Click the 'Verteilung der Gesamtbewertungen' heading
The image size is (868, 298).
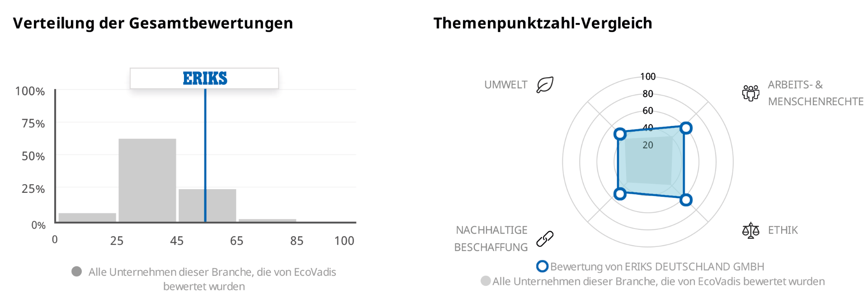[x=153, y=23]
